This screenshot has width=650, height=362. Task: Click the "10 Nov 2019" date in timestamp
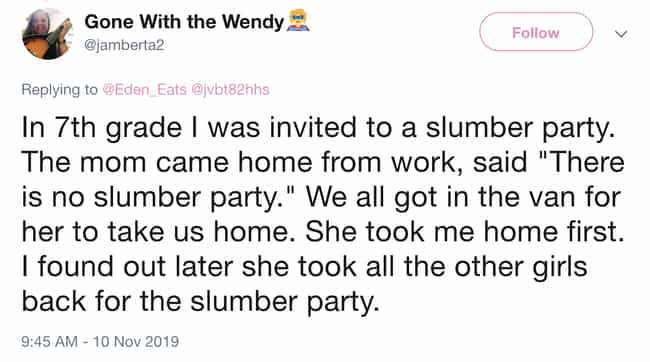point(136,342)
